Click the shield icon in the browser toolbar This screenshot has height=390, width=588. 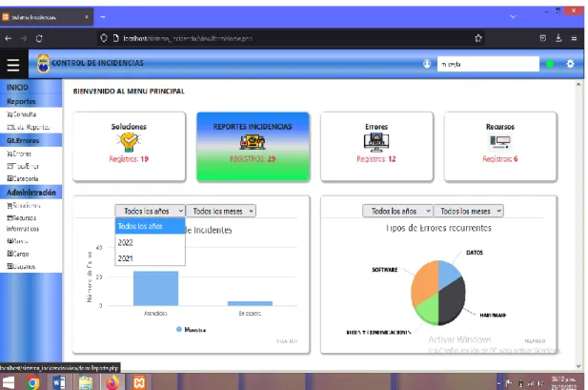click(x=104, y=38)
